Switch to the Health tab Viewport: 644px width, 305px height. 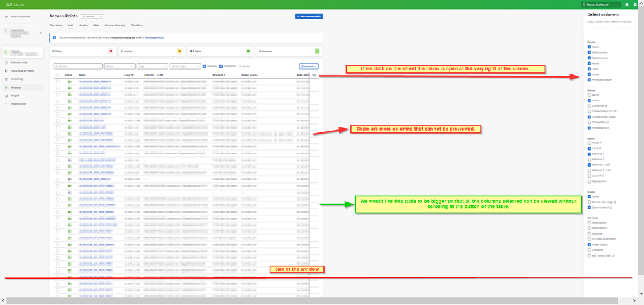click(83, 25)
